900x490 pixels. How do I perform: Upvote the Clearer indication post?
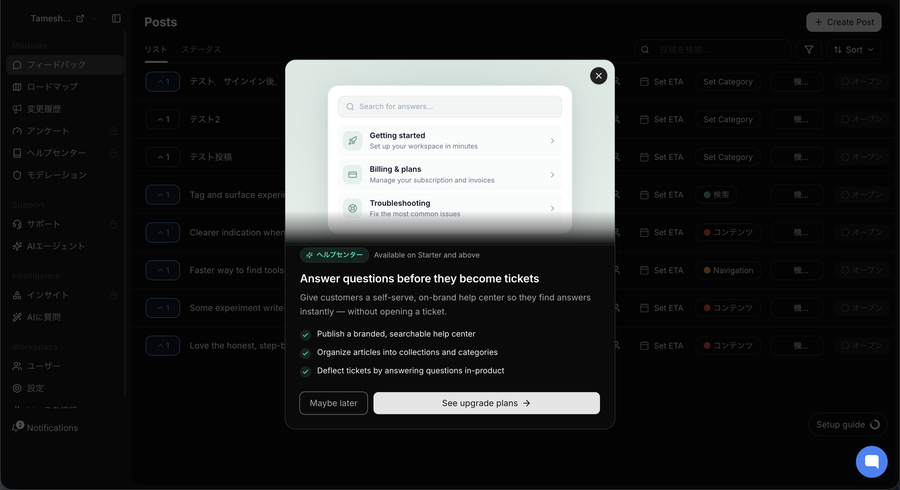coord(162,232)
